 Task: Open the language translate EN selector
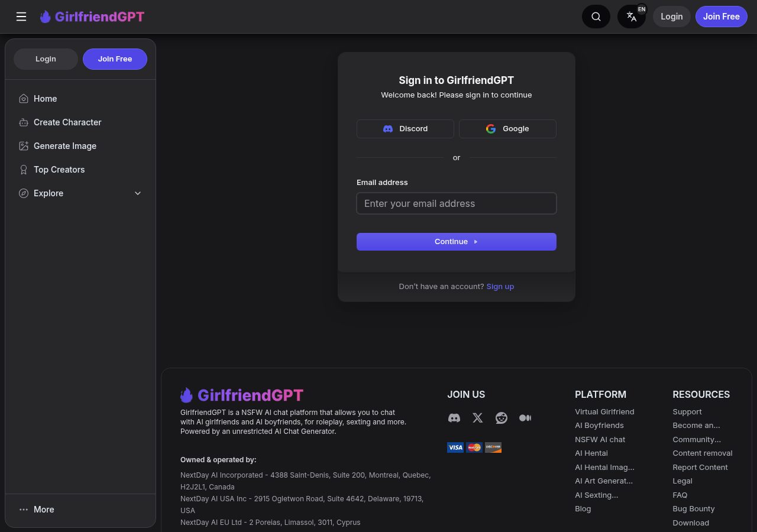(632, 17)
